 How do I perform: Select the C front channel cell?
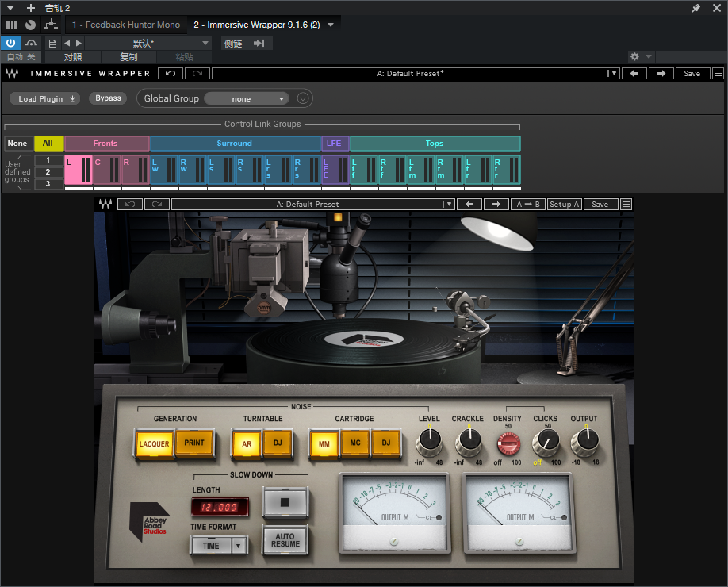pyautogui.click(x=107, y=170)
